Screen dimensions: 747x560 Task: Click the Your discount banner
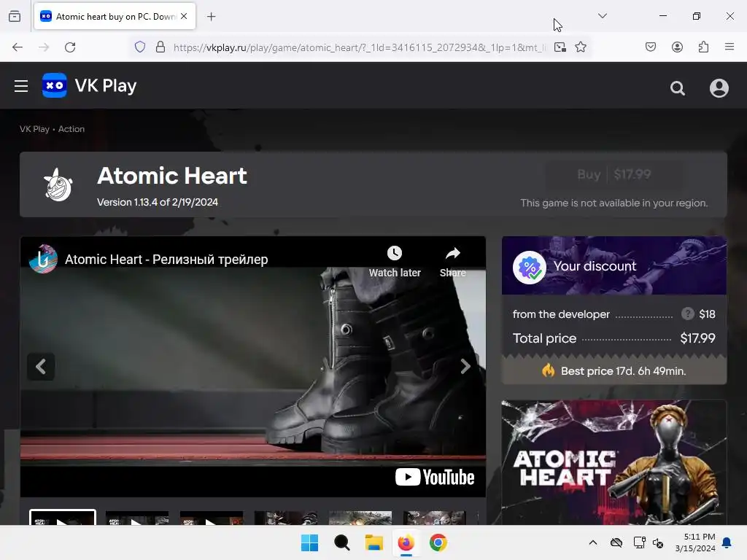[614, 265]
